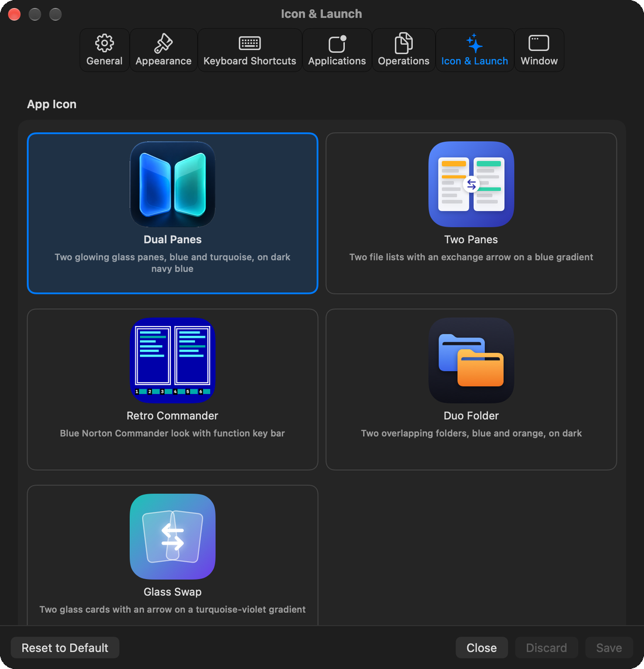Viewport: 644px width, 669px height.
Task: Click the Operations documents icon
Action: [403, 43]
